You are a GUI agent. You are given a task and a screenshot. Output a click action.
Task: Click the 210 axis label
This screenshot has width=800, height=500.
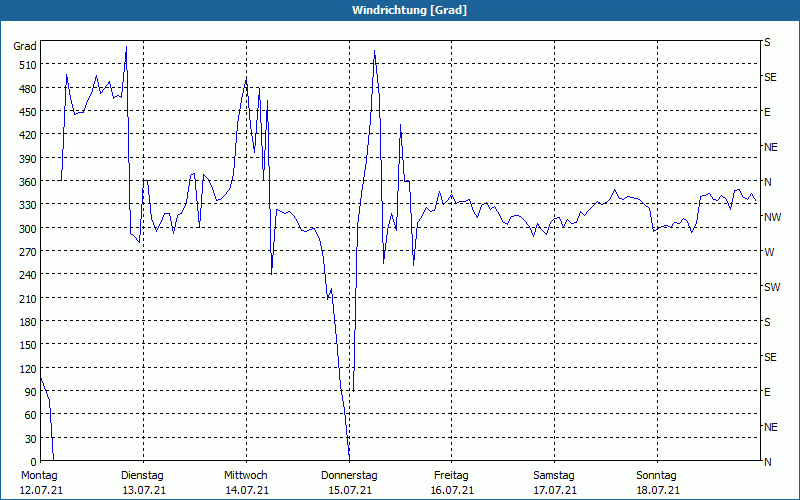point(28,298)
